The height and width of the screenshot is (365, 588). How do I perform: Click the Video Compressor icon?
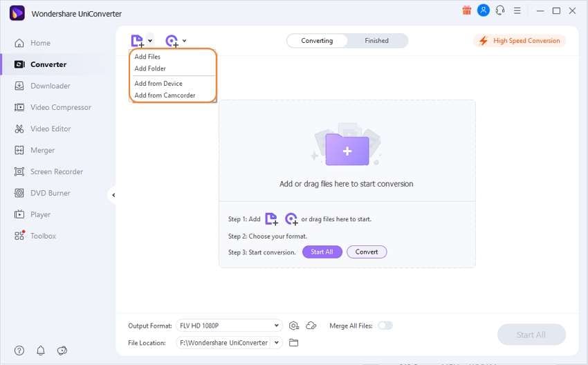point(19,107)
